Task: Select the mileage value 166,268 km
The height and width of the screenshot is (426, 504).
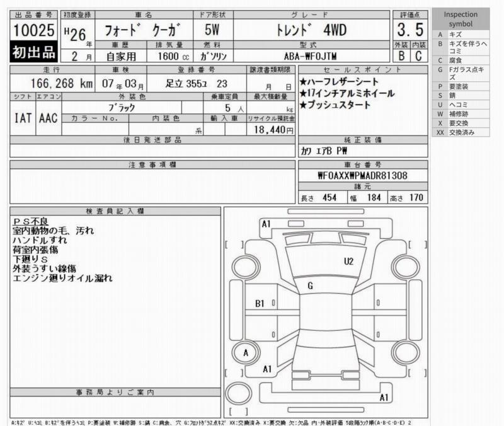Action: tap(61, 84)
